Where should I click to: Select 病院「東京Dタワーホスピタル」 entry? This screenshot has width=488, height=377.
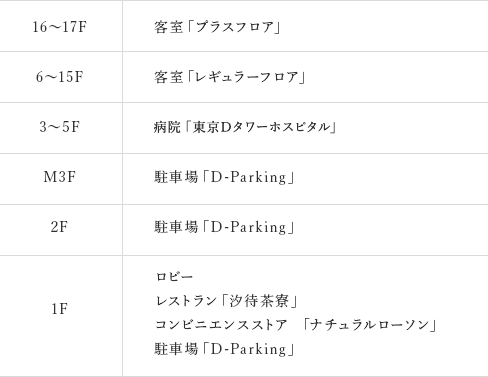point(245,127)
